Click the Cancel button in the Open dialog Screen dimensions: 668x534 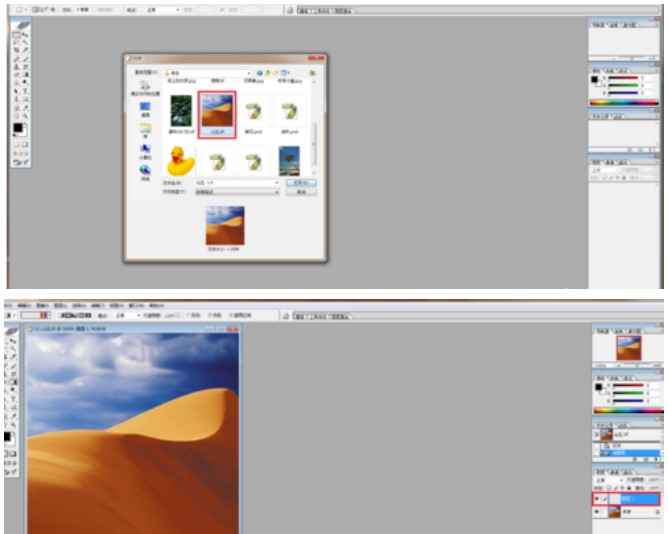[301, 192]
